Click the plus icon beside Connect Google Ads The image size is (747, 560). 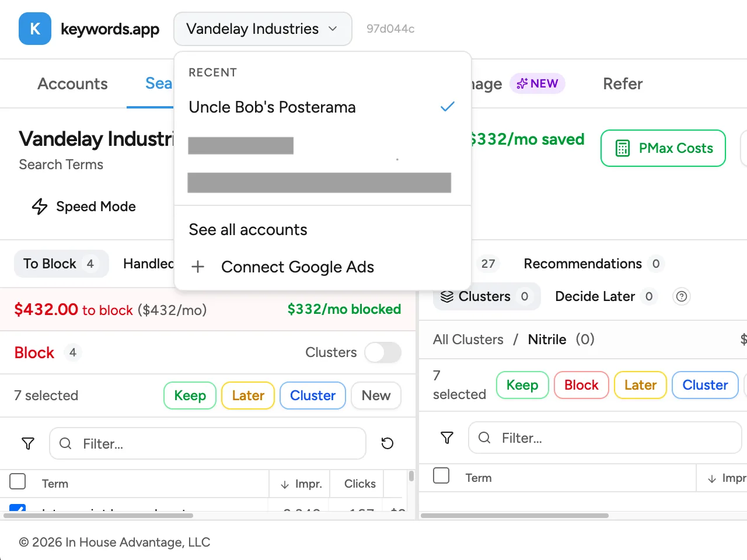point(198,267)
